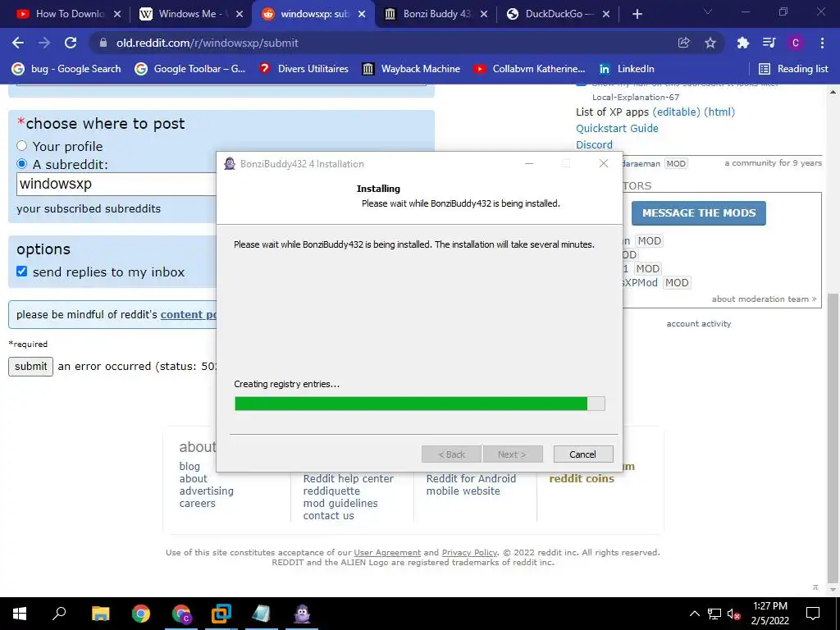Click the reddit submit button
This screenshot has height=630, width=840.
click(x=30, y=367)
